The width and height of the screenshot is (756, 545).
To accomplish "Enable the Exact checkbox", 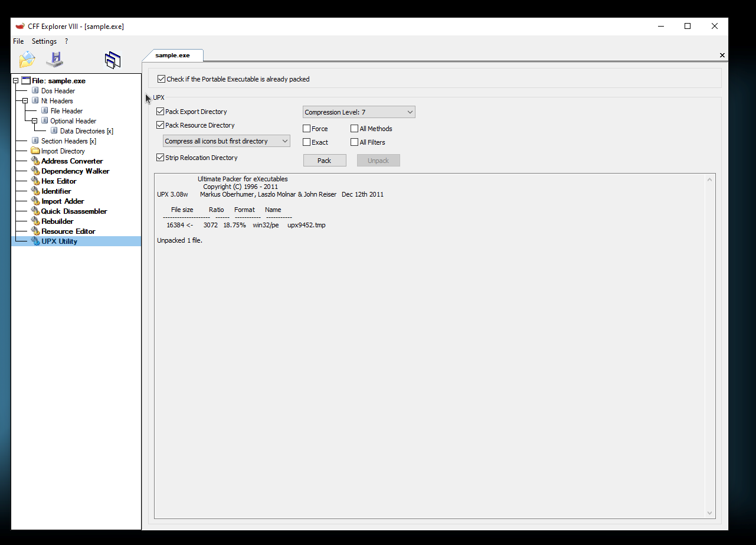I will tap(307, 142).
